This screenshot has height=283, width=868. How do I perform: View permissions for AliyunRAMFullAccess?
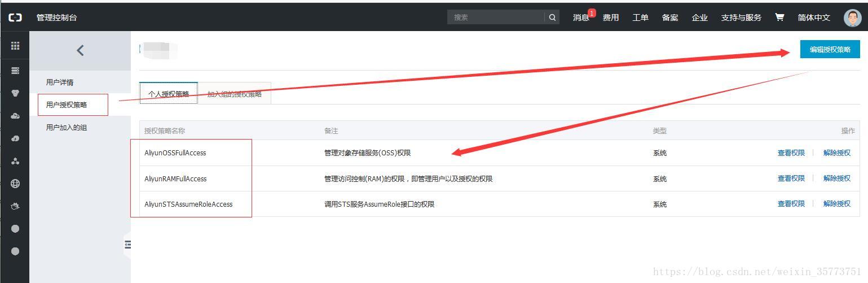click(x=791, y=178)
